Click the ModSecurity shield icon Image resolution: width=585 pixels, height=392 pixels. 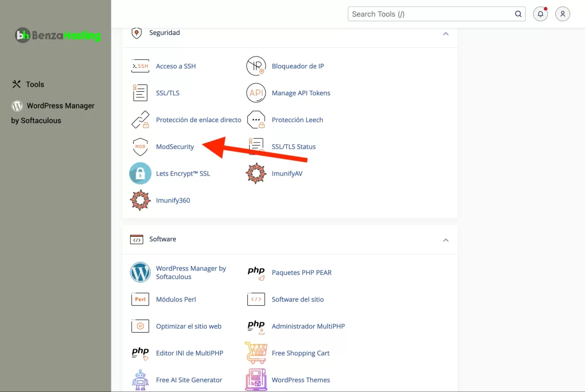click(x=141, y=147)
